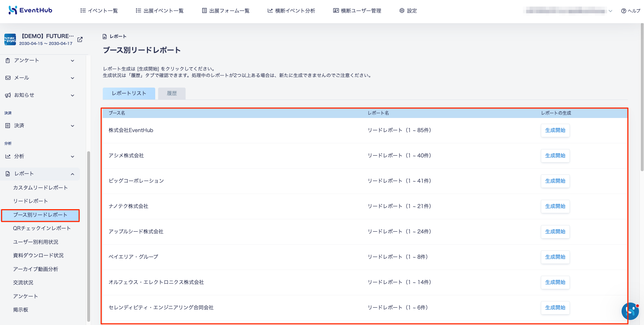Screen dimensions: 644x325
Task: Open アンケート report under レポート
Action: click(x=25, y=296)
